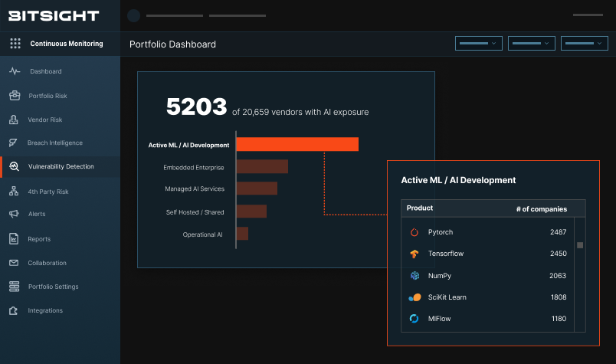Click the Embedded Enterprise chart label
The height and width of the screenshot is (364, 616).
(194, 168)
